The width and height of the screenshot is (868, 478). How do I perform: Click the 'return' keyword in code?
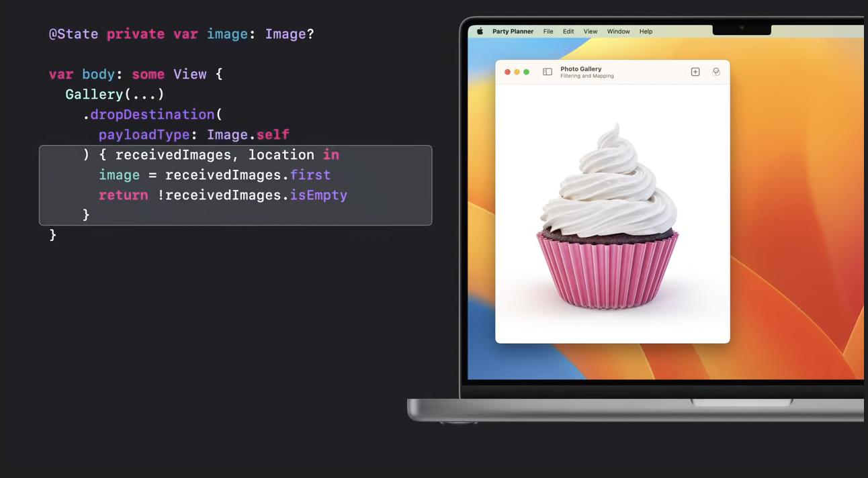coord(124,195)
